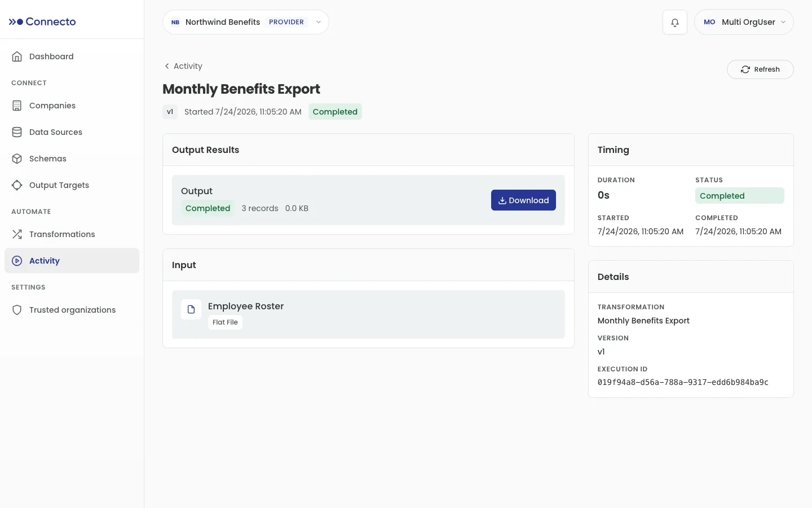
Task: Click the Details panel header
Action: click(x=613, y=277)
